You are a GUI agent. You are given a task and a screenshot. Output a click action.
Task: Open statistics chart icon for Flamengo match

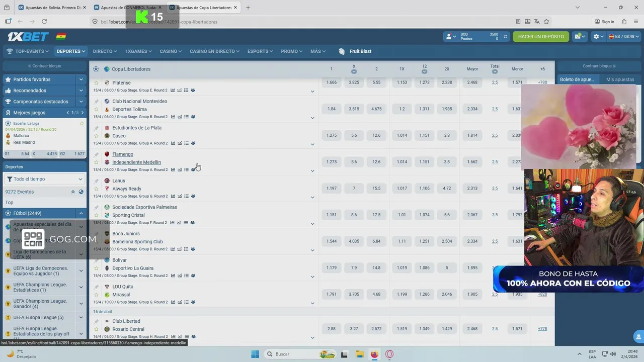173,170
